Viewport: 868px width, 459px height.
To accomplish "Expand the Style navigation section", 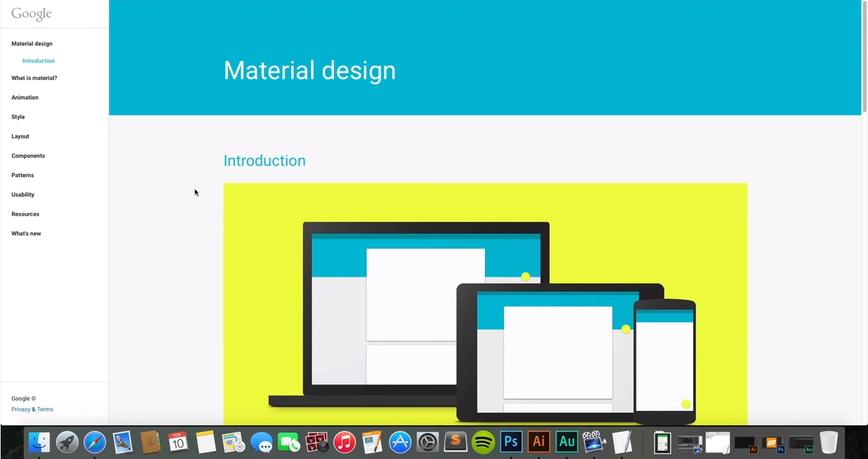I will tap(18, 117).
